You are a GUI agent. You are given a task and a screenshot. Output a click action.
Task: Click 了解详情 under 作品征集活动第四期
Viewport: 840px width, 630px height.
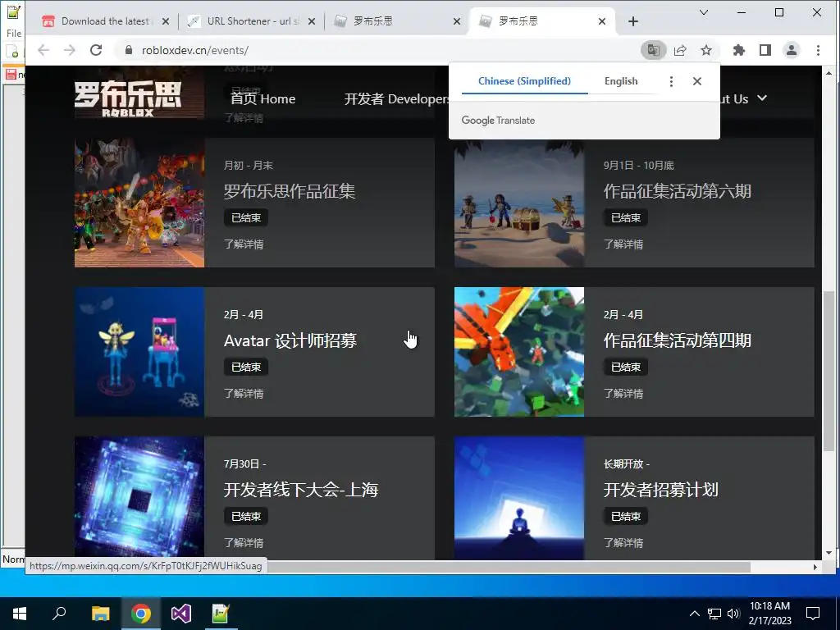tap(623, 394)
